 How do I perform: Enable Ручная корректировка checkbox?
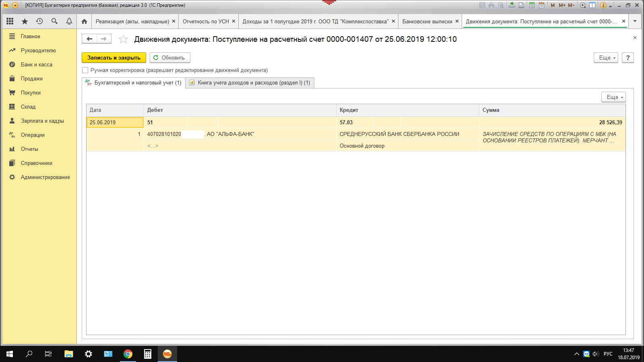coord(85,70)
